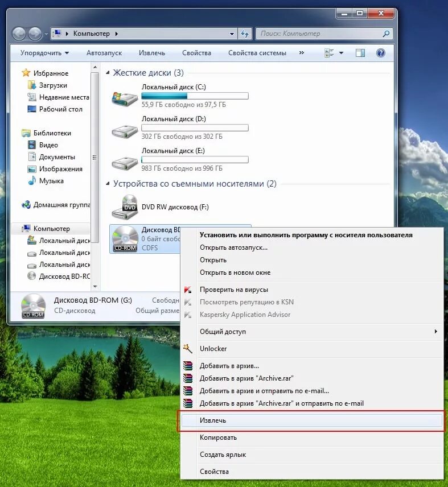
Task: Click the CD-ROM icon of the BD drive
Action: [x=125, y=238]
